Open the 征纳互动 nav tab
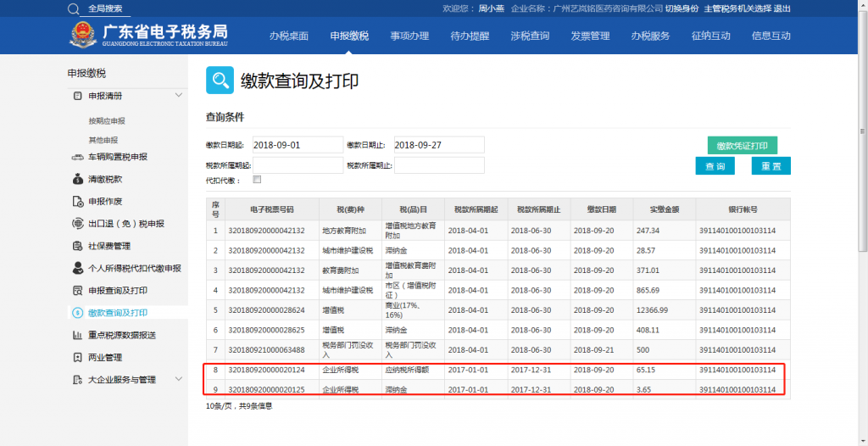868x446 pixels. (711, 36)
